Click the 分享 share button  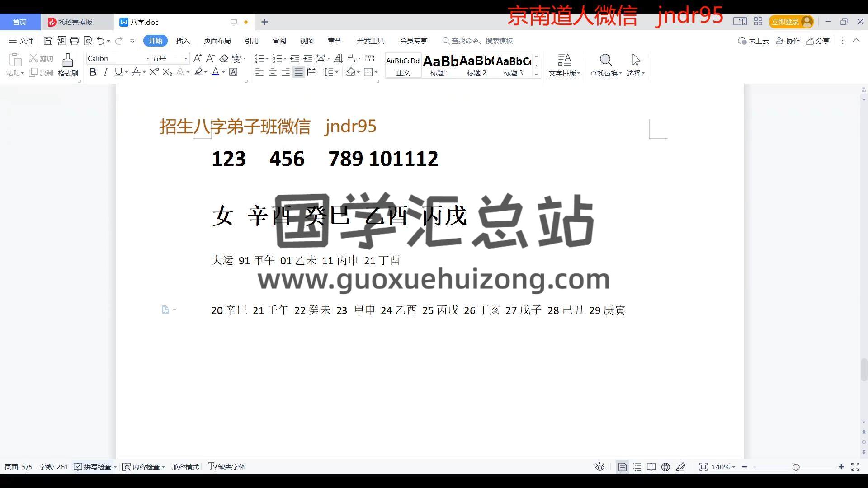(x=818, y=41)
